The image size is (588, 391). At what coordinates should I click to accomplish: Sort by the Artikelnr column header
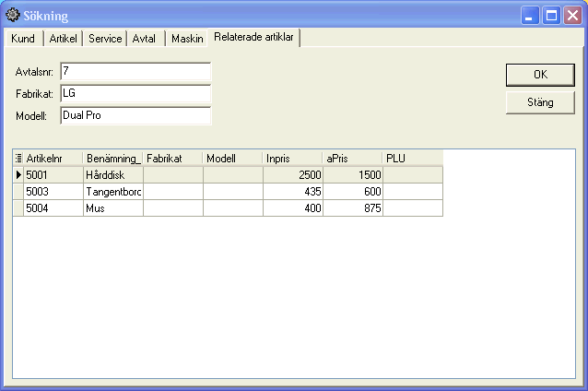[53, 159]
